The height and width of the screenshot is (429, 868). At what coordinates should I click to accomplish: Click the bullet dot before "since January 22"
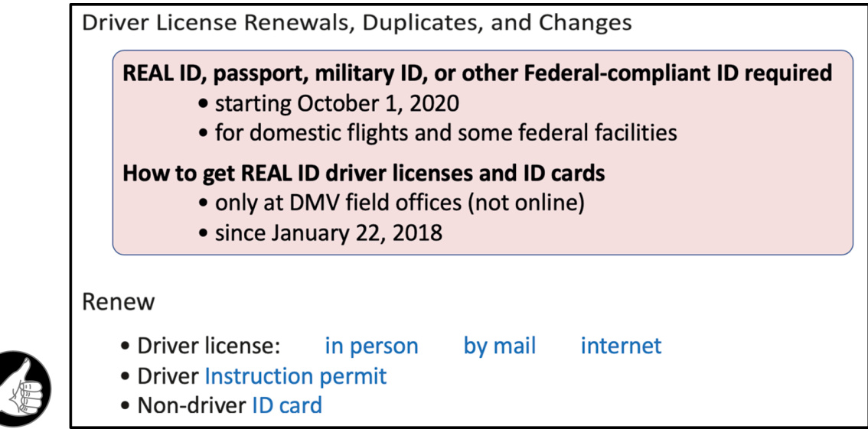click(204, 234)
